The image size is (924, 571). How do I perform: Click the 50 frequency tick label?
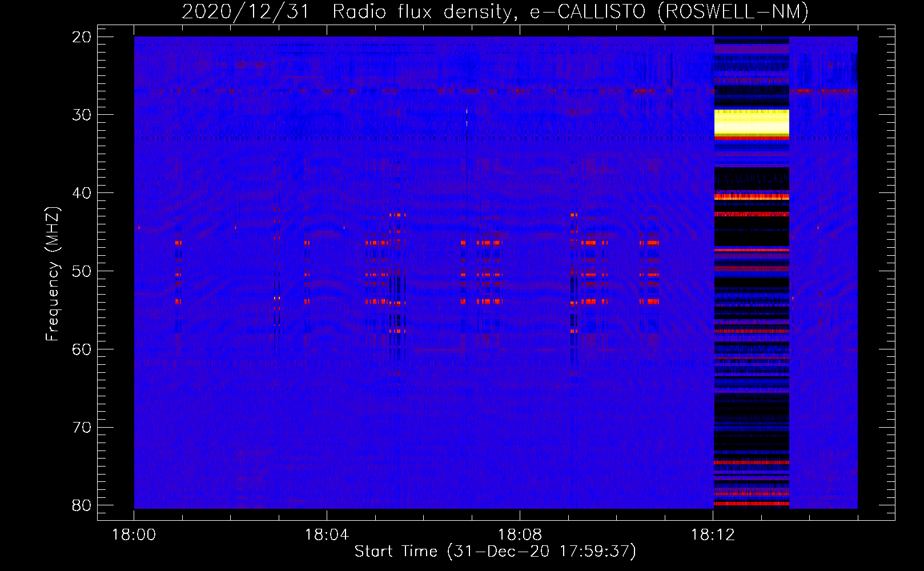pyautogui.click(x=82, y=271)
